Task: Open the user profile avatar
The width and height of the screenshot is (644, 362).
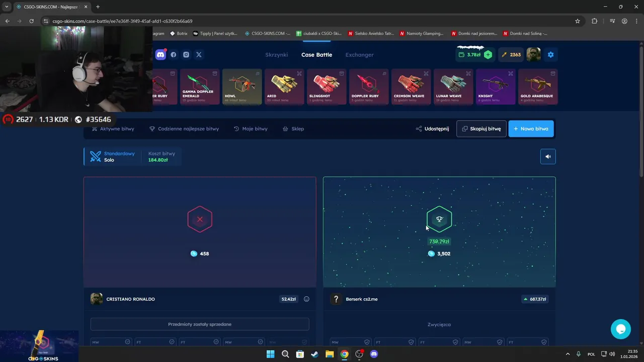Action: tap(533, 55)
